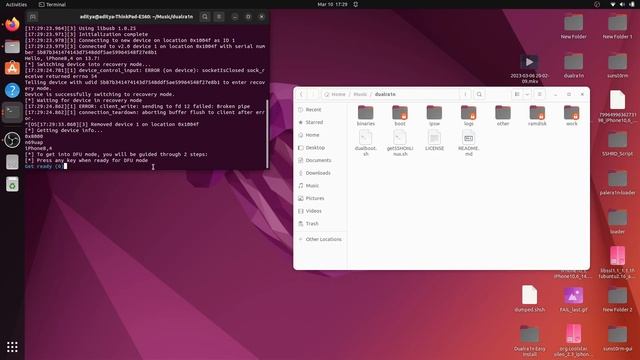Open the Files main hamburger menu
Screen dimensions: 640x360
point(540,94)
